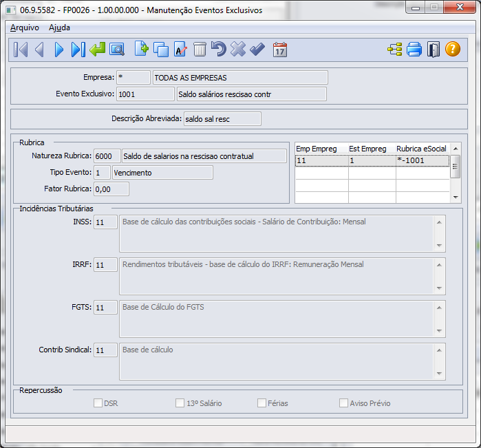481x448 pixels.
Task: Click the Saldo salários rescisao contr field
Action: click(252, 94)
